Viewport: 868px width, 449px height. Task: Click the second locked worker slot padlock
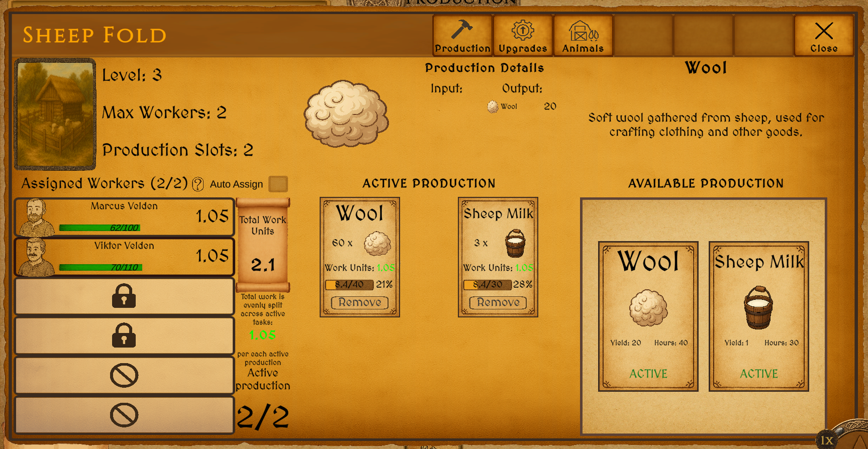(x=124, y=335)
